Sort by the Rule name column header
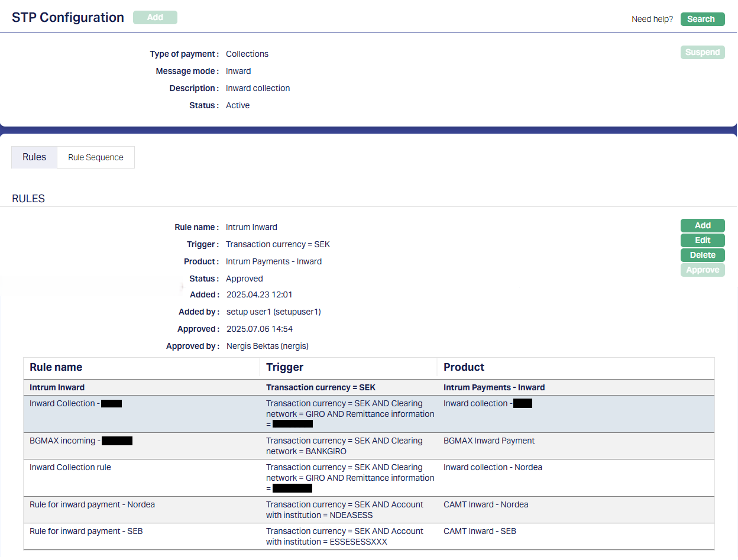Image resolution: width=738 pixels, height=560 pixels. pos(56,367)
